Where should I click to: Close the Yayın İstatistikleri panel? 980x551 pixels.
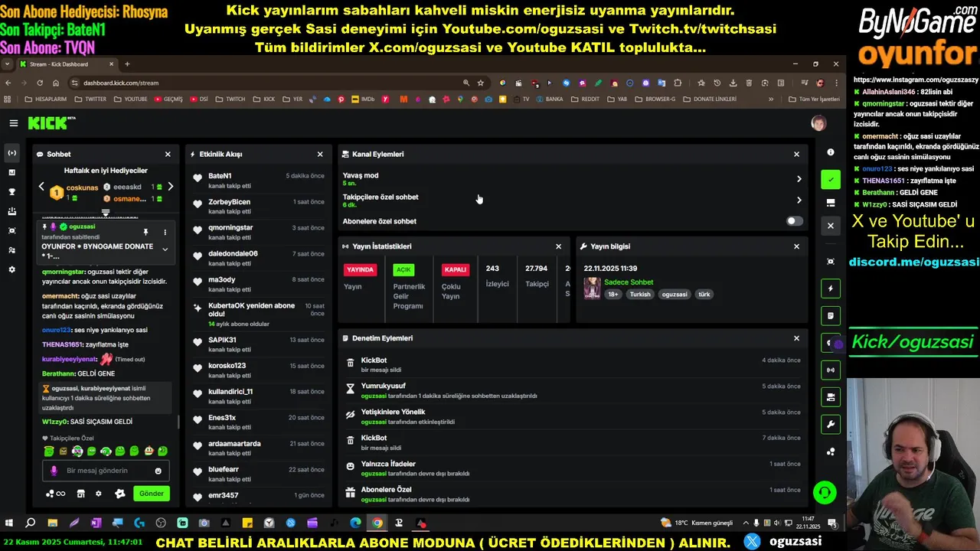tap(558, 246)
